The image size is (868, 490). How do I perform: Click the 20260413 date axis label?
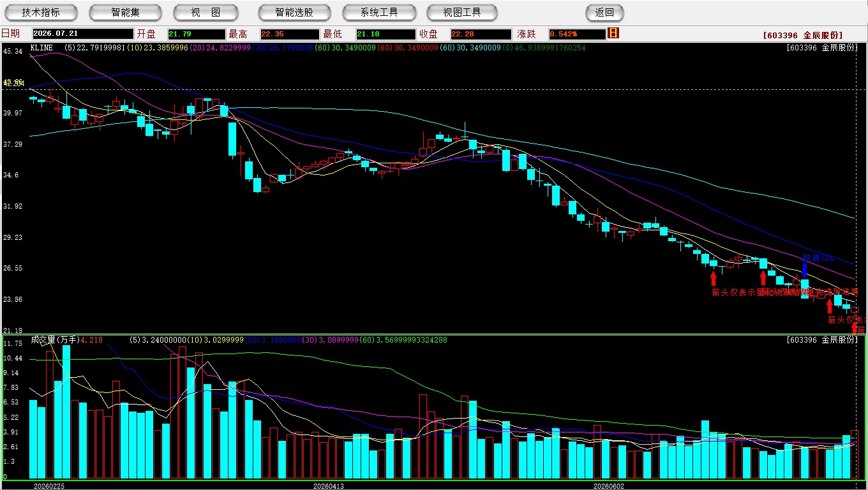click(329, 486)
